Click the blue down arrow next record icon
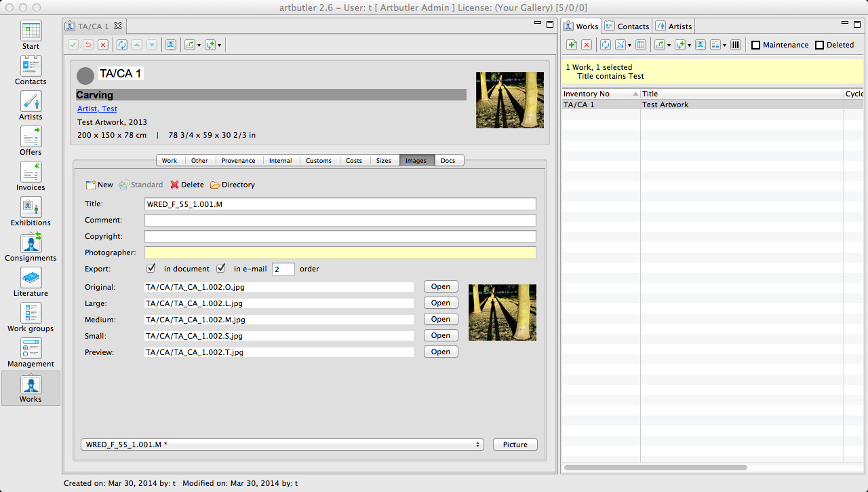 [152, 45]
